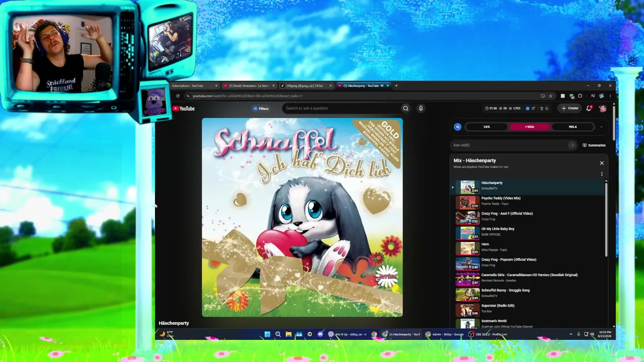Open YouTube notifications bell
Image resolution: width=644 pixels, height=362 pixels.
[x=589, y=108]
